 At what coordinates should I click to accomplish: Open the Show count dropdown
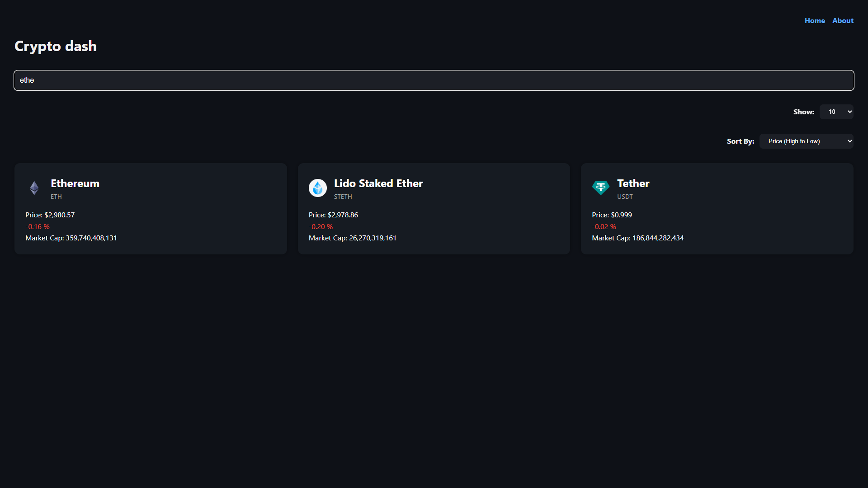click(836, 112)
